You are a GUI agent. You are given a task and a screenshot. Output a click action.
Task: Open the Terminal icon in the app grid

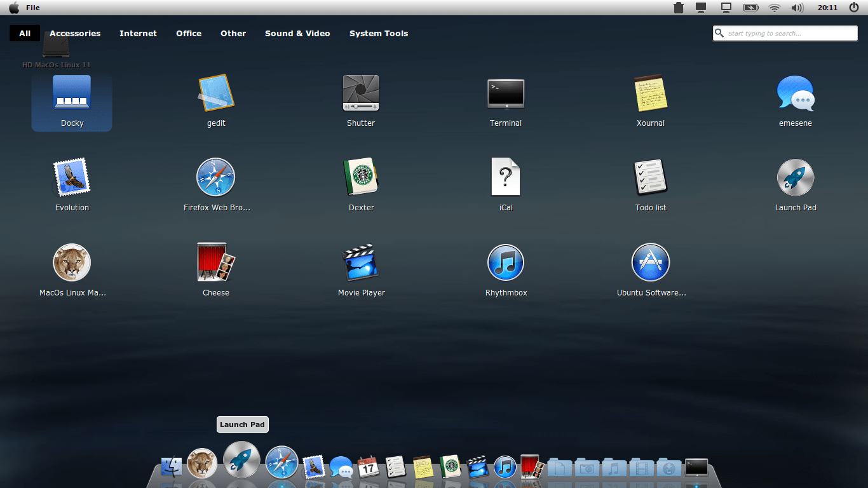click(506, 102)
